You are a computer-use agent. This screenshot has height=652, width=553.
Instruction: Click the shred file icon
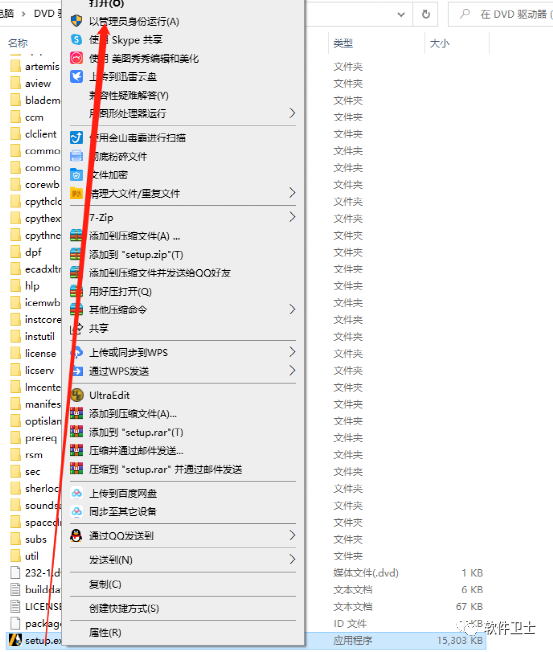tap(77, 156)
